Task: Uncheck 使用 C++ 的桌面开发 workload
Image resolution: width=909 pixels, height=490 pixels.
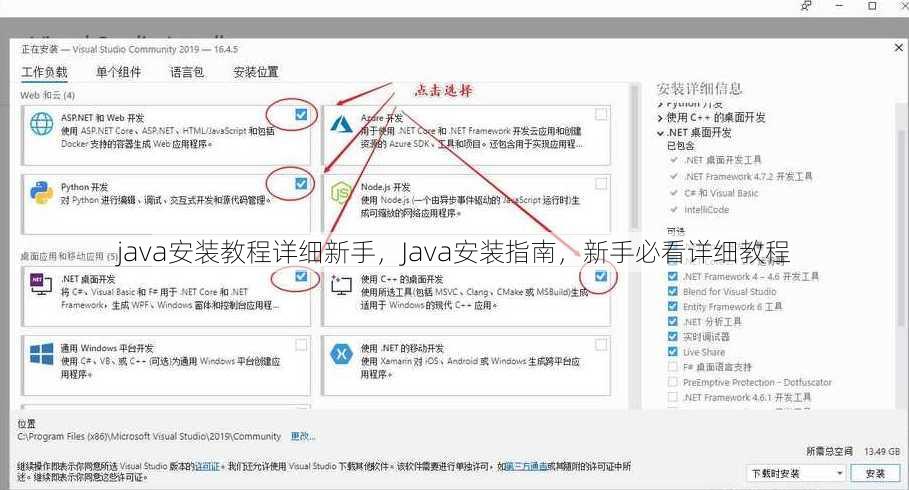Action: (x=601, y=276)
